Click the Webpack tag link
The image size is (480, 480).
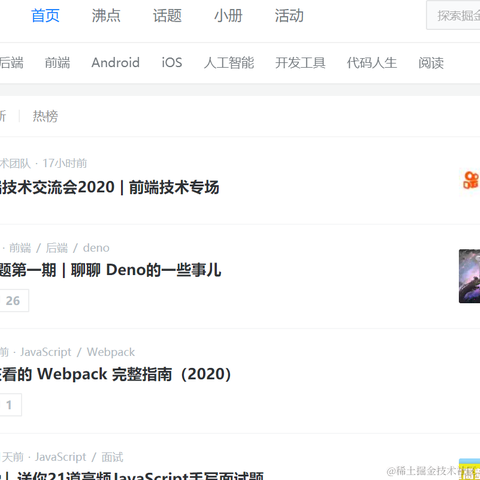111,352
